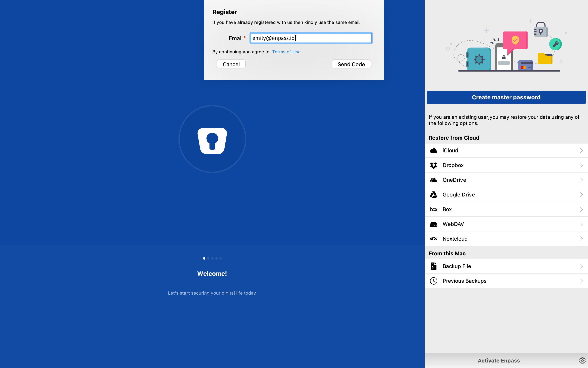Click Create master password button
Screen dimensions: 588x368
(506, 97)
